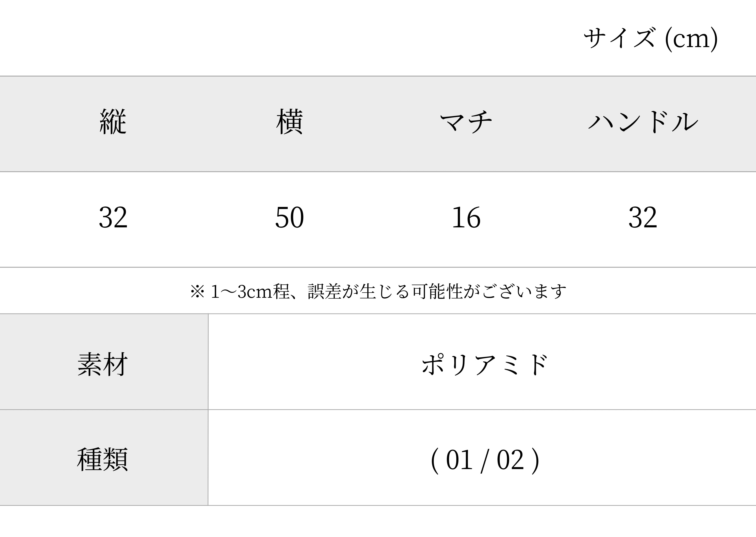This screenshot has width=756, height=537.
Task: Select the 縦 column header
Action: pyautogui.click(x=113, y=121)
